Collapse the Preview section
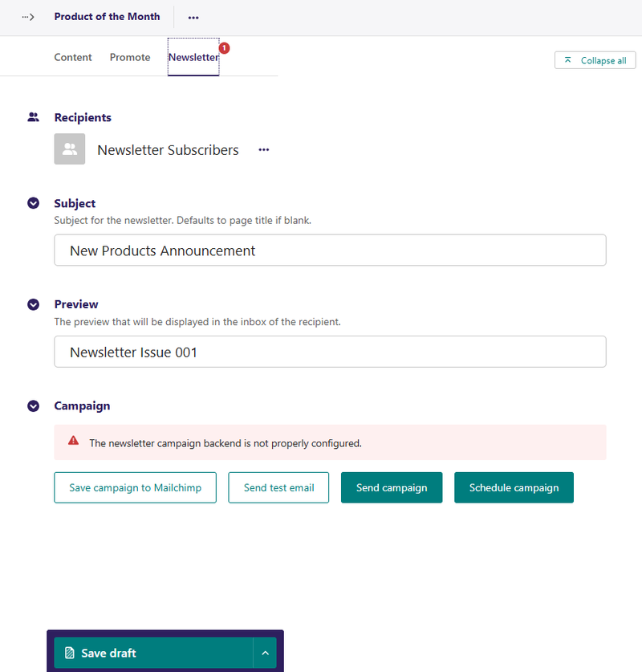This screenshot has width=642, height=672. [x=34, y=304]
